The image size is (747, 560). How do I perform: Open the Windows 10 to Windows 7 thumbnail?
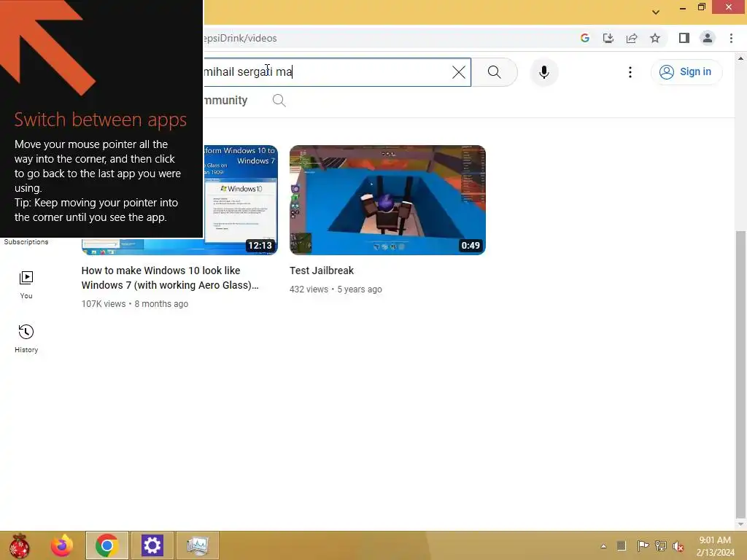pyautogui.click(x=241, y=200)
